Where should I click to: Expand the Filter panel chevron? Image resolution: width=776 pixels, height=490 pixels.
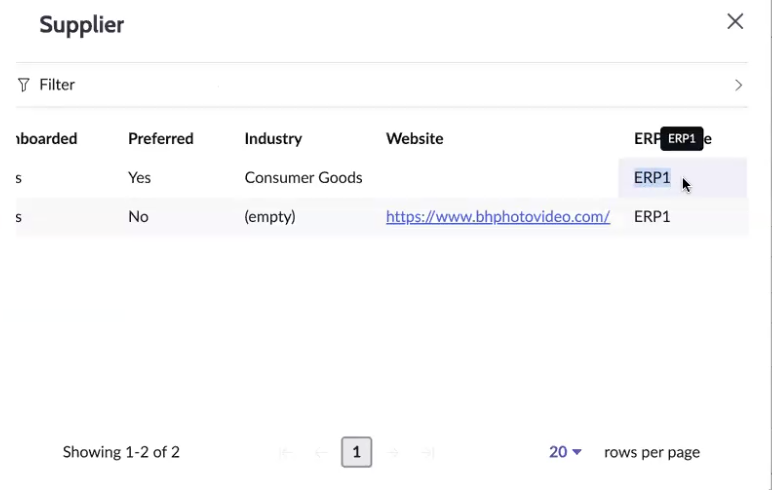point(738,85)
